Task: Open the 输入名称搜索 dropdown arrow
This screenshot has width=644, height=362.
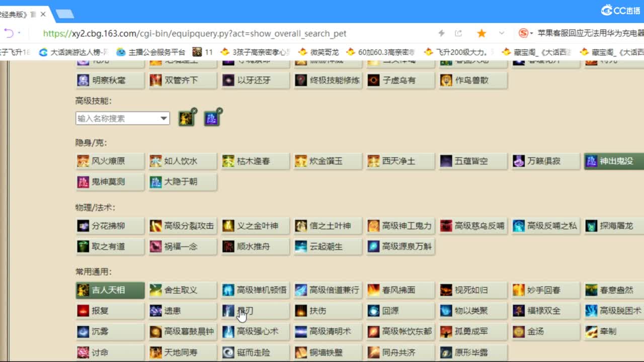Action: [x=164, y=119]
